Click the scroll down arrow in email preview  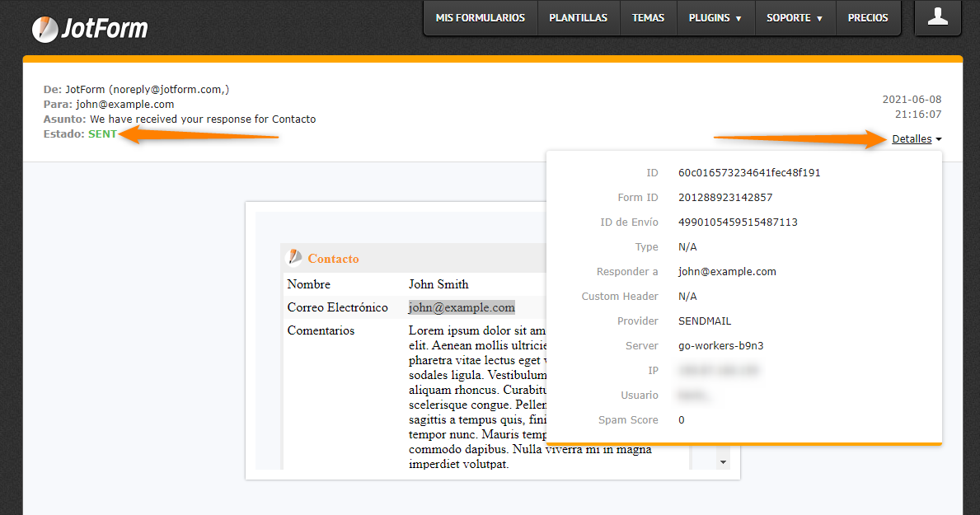coord(724,462)
